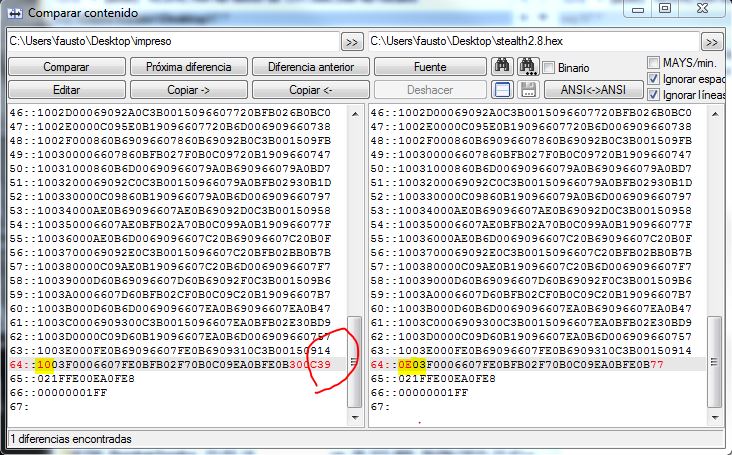732x455 pixels.
Task: Click the binoculars search icon
Action: (x=502, y=66)
